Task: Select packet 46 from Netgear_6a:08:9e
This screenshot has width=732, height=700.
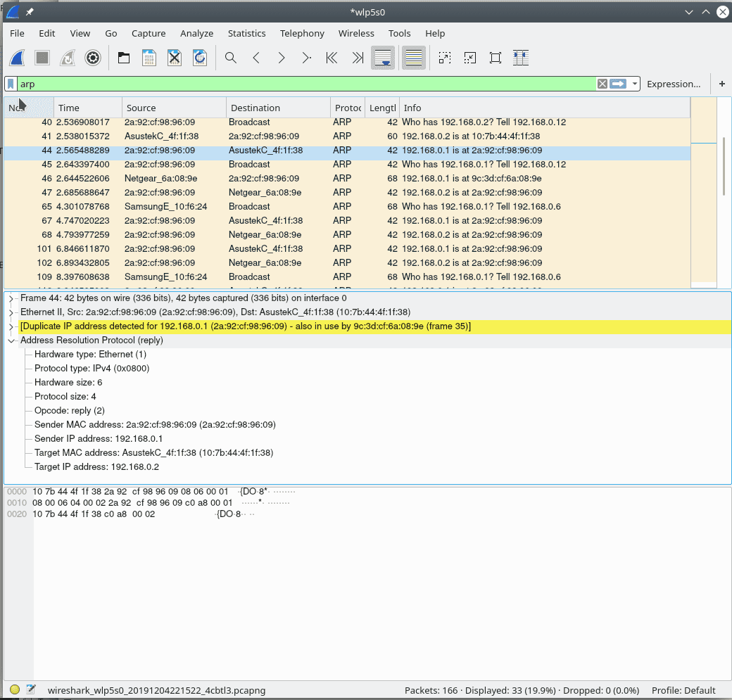Action: (347, 178)
